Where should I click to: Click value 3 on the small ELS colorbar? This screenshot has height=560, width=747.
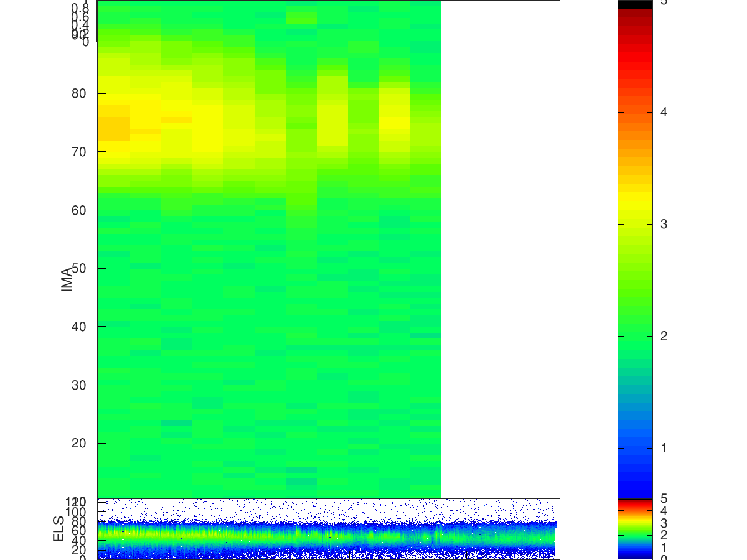664,523
